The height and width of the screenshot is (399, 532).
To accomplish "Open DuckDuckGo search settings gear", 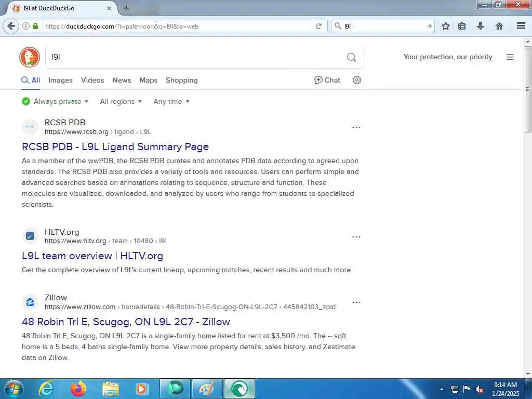I will (356, 80).
